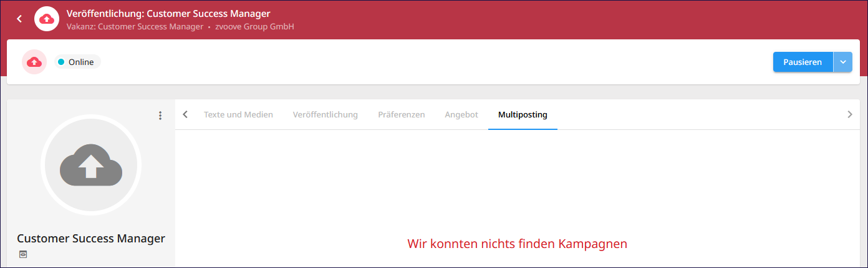Image resolution: width=868 pixels, height=268 pixels.
Task: Select the Multiposting tab
Action: [x=523, y=114]
